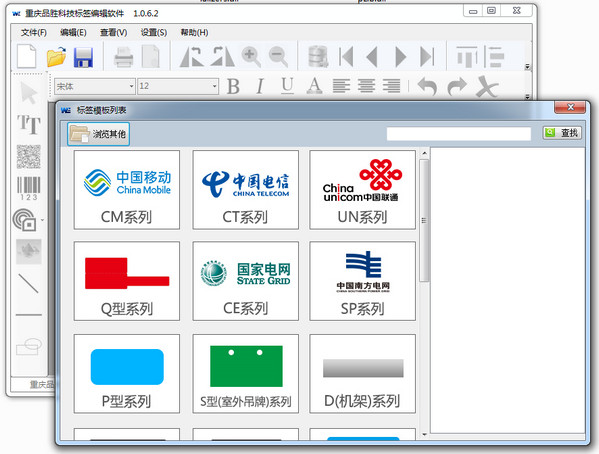Go to previous record arrow
Image resolution: width=599 pixels, height=454 pixels.
tap(372, 57)
